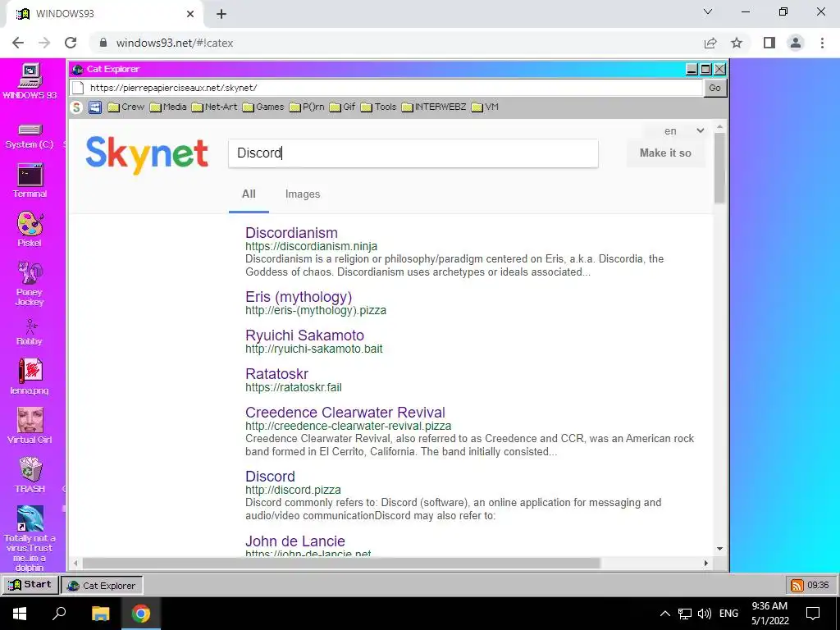Open Windows notification center icon
The width and height of the screenshot is (840, 630).
click(x=813, y=614)
